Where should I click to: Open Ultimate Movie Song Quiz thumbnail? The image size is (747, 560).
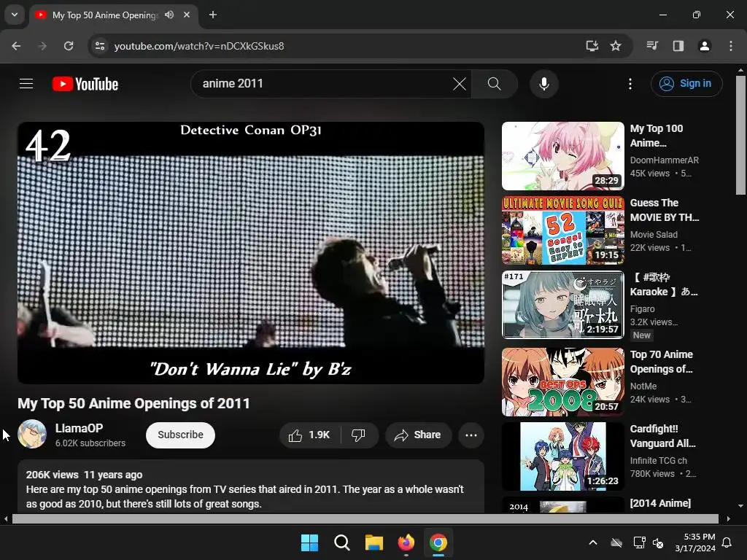pyautogui.click(x=562, y=230)
